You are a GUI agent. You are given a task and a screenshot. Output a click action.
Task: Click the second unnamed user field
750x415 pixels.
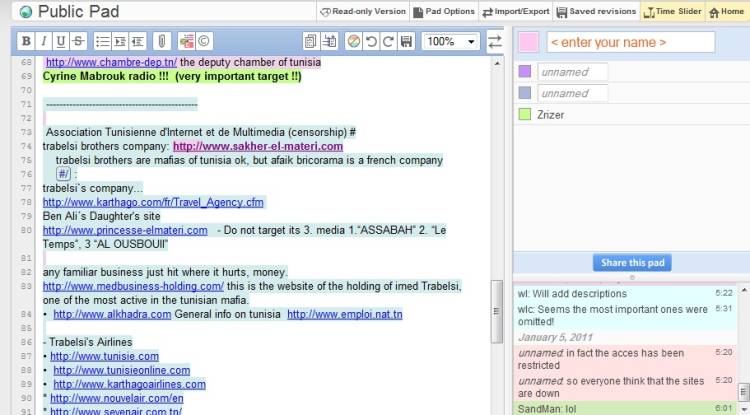[x=573, y=93]
